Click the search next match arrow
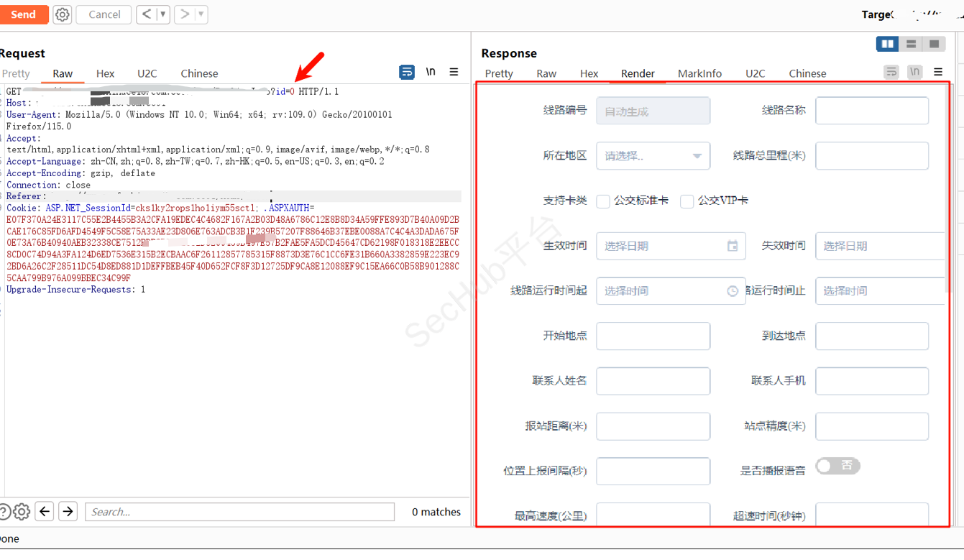Screen dimensions: 964x560 pos(68,511)
